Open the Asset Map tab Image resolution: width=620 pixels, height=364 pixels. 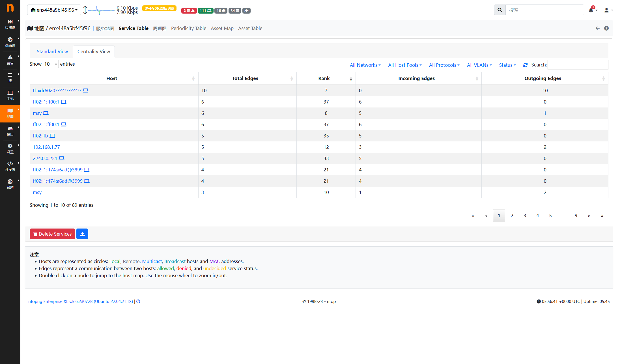pyautogui.click(x=222, y=28)
